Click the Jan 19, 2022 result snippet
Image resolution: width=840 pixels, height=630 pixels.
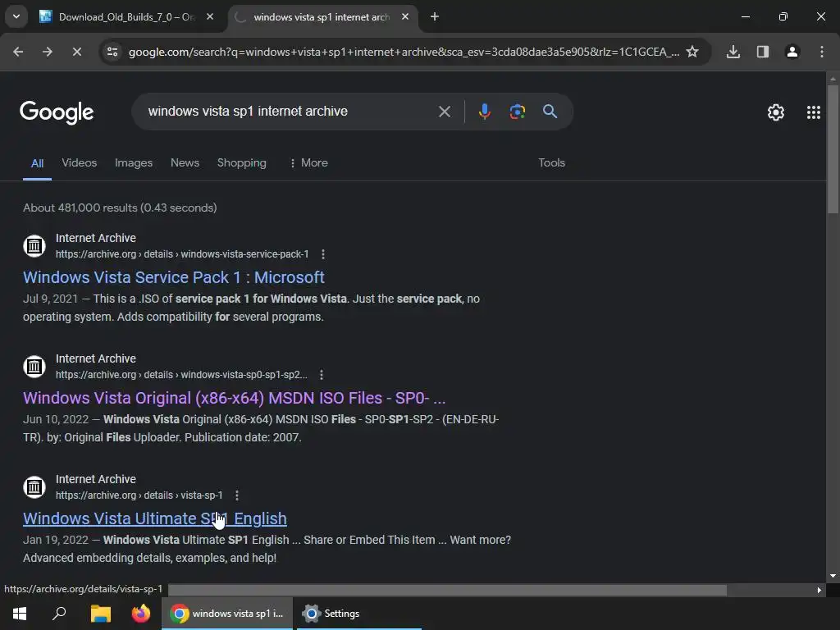click(x=267, y=549)
